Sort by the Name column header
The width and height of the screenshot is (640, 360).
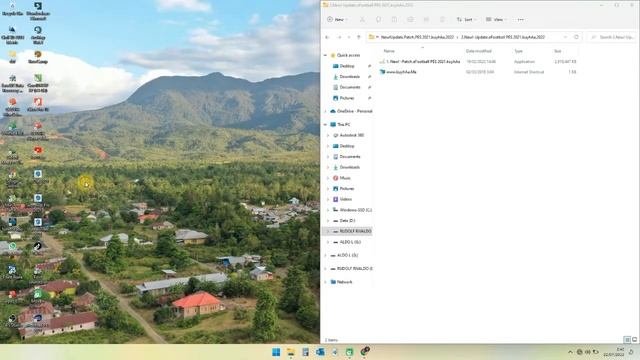pyautogui.click(x=389, y=51)
